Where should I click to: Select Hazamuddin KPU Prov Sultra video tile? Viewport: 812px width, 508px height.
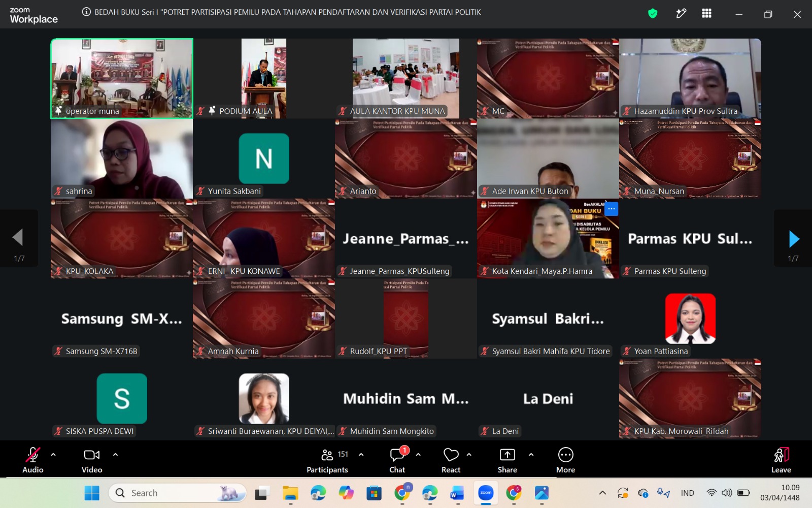coord(690,78)
